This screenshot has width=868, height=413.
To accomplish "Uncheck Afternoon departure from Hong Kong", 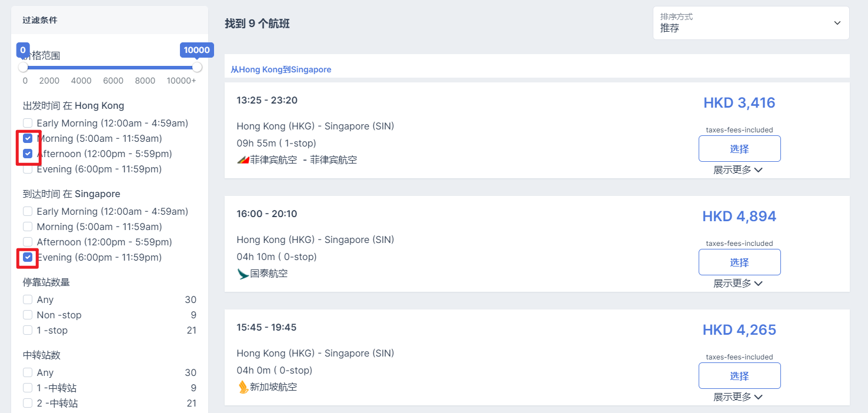I will [x=28, y=154].
